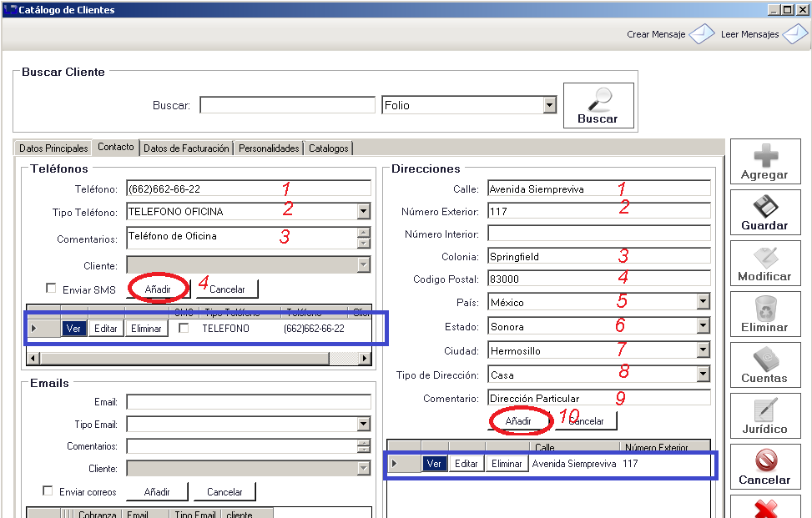Viewport: 812px width, 518px height.
Task: Open the Cliente dropdown under Teléfonos
Action: (x=364, y=265)
